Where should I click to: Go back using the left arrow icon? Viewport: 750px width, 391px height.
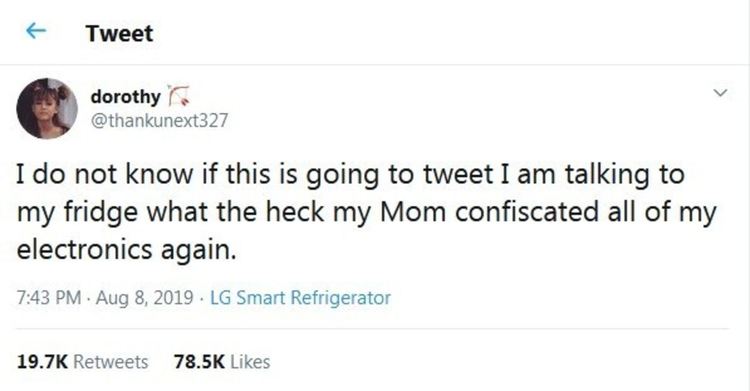(36, 31)
